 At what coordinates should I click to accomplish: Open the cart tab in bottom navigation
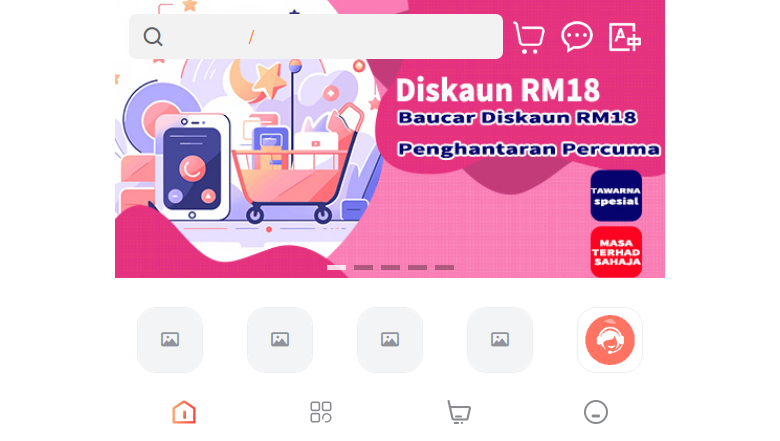[x=459, y=412]
